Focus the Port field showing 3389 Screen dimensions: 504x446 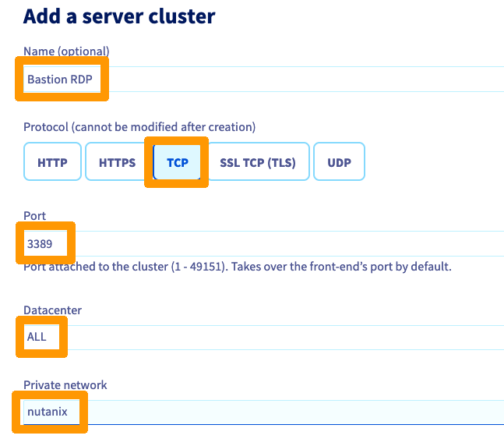point(263,243)
